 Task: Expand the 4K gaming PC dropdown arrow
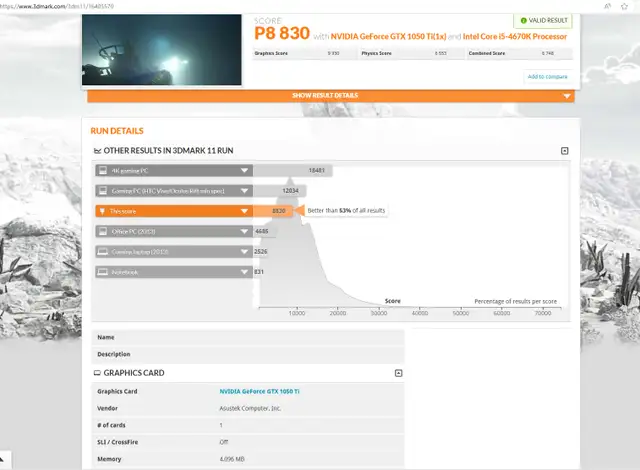click(x=244, y=171)
